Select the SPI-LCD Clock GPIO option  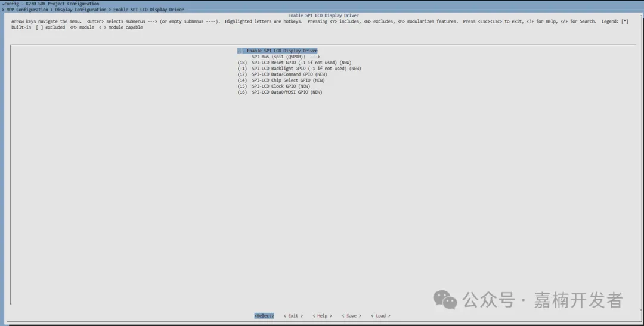pyautogui.click(x=274, y=86)
